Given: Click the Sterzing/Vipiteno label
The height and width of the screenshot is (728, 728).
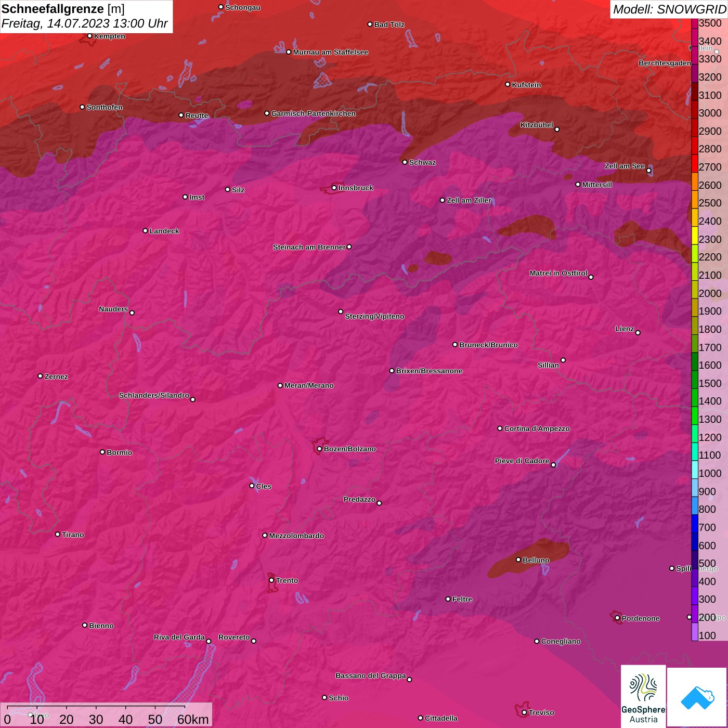Looking at the screenshot, I should [x=374, y=316].
